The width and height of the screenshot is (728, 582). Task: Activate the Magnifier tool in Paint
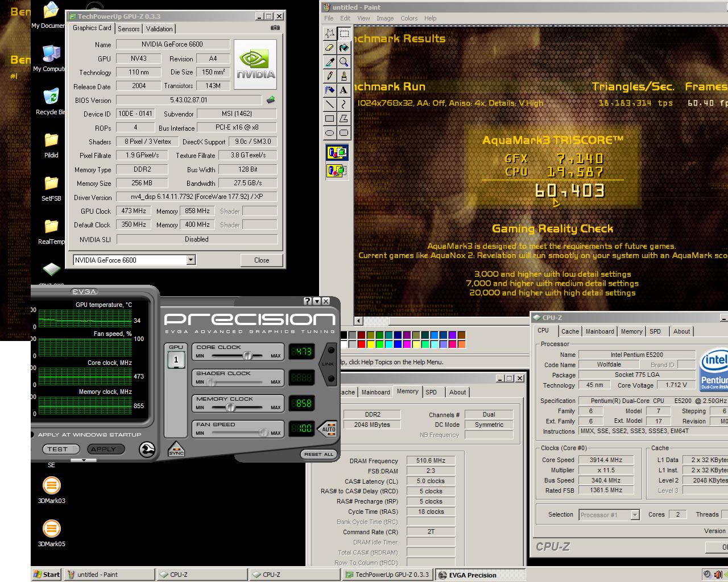[x=344, y=62]
